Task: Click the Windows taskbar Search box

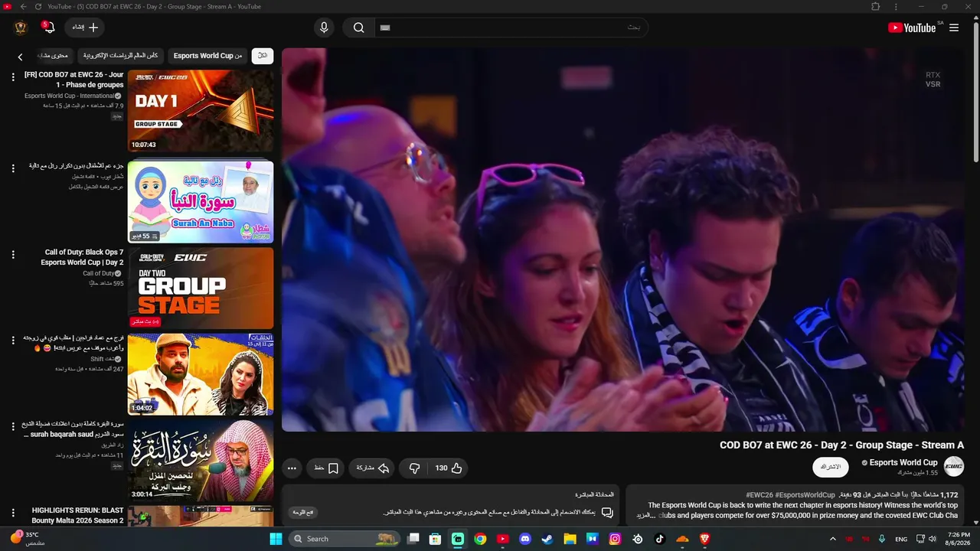Action: 345,539
